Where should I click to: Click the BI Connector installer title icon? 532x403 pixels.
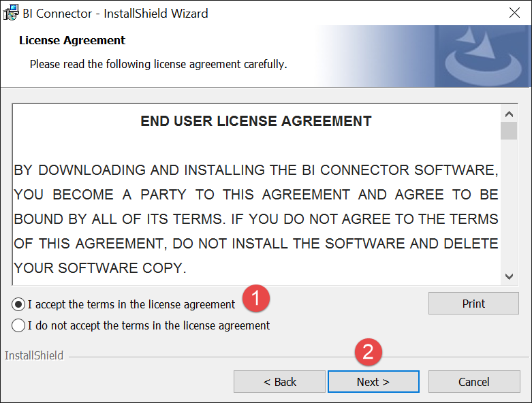[x=11, y=13]
